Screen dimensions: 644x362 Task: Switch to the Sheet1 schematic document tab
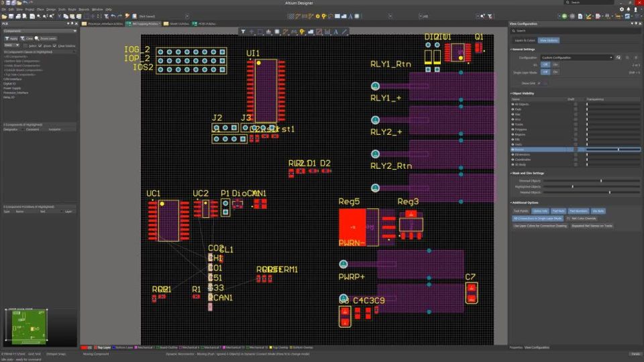176,24
